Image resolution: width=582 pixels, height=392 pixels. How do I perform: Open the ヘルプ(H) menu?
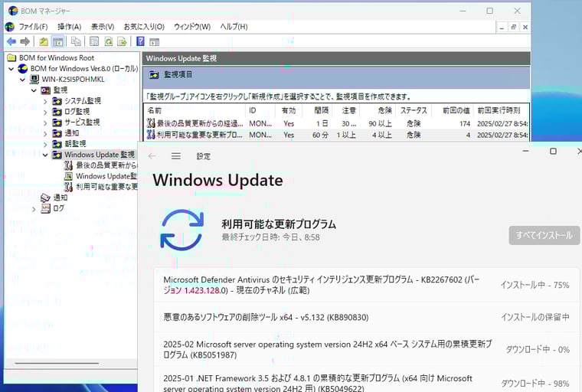coord(234,27)
